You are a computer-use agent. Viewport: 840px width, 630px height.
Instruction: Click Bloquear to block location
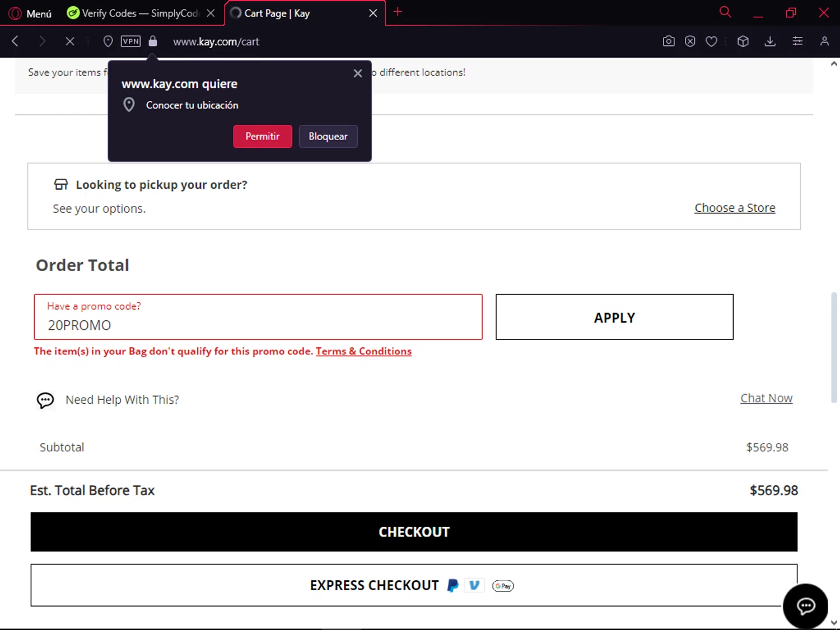click(x=328, y=137)
